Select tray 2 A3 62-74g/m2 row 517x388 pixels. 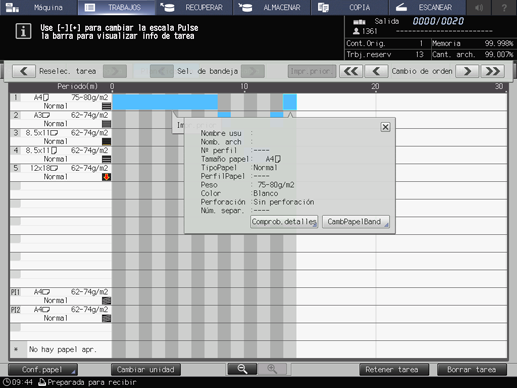(x=61, y=119)
